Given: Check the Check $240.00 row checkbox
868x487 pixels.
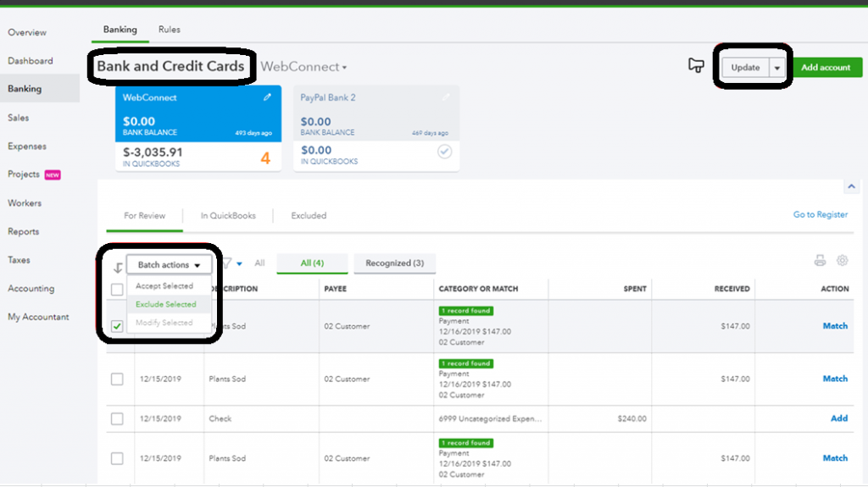Looking at the screenshot, I should pyautogui.click(x=117, y=419).
